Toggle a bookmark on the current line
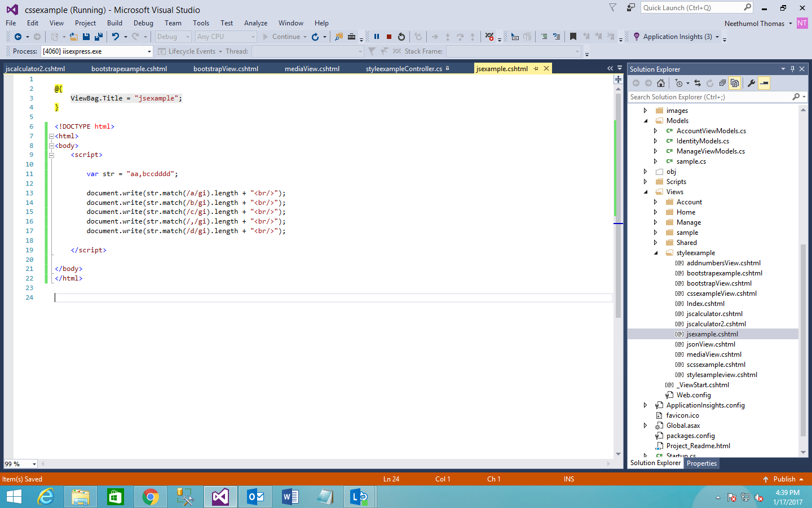This screenshot has height=508, width=812. coord(573,37)
